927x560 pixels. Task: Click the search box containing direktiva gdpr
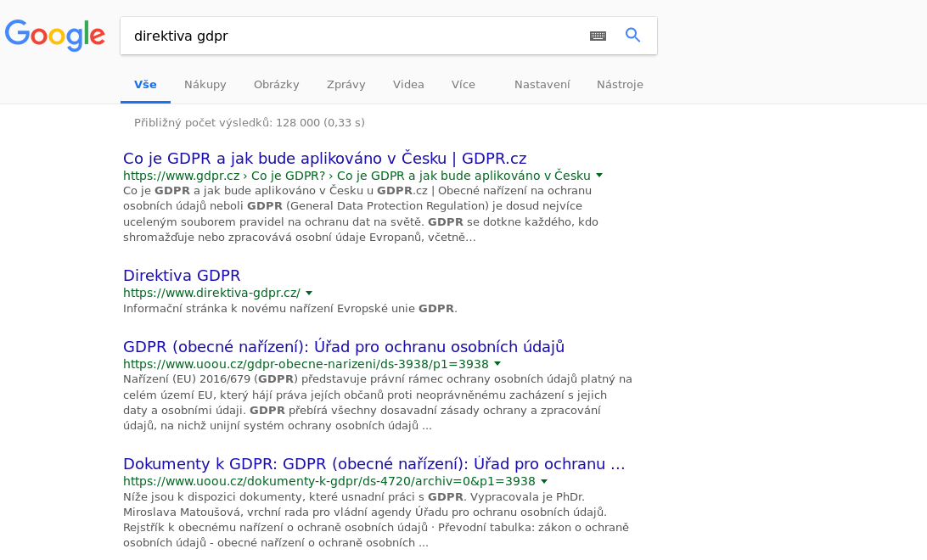(352, 36)
